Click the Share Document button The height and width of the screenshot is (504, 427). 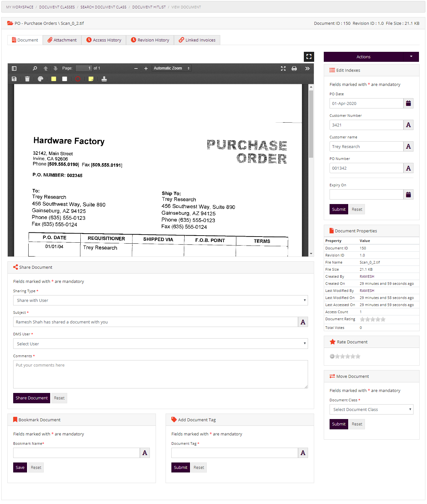coord(32,398)
